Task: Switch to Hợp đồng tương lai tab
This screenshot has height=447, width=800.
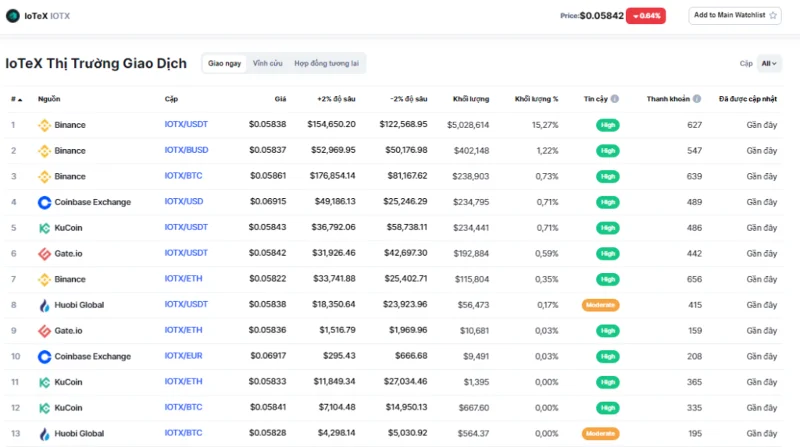Action: [x=327, y=63]
